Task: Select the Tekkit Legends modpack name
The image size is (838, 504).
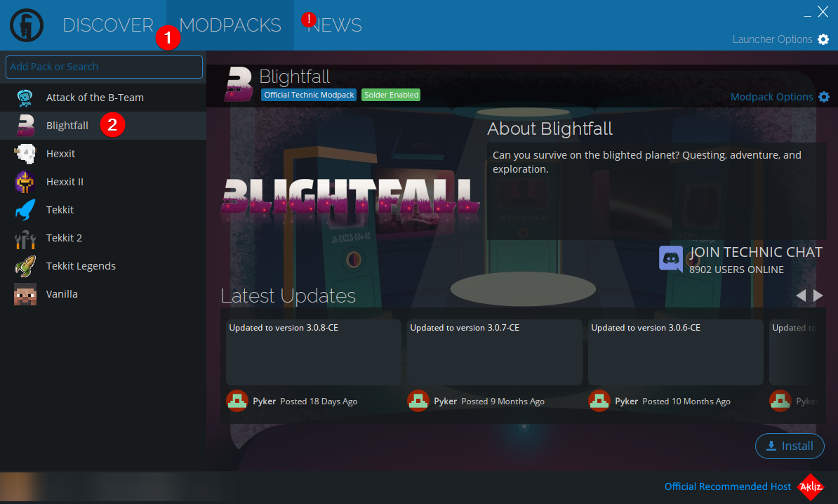Action: [81, 266]
